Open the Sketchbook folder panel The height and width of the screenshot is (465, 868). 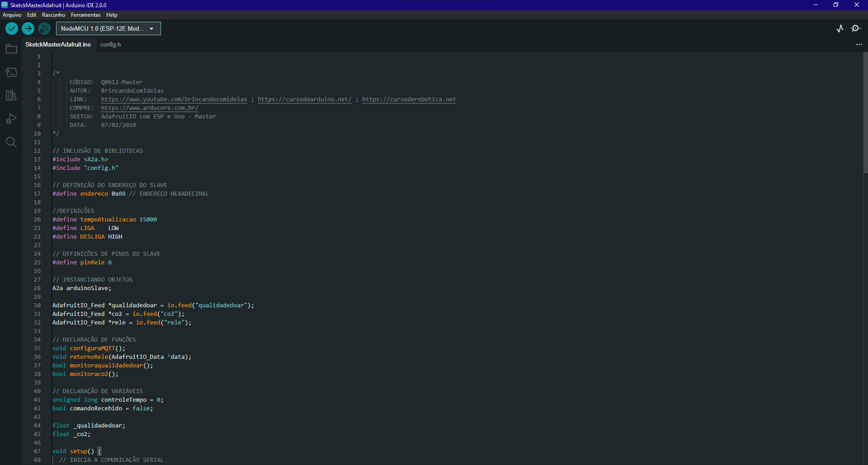[11, 49]
